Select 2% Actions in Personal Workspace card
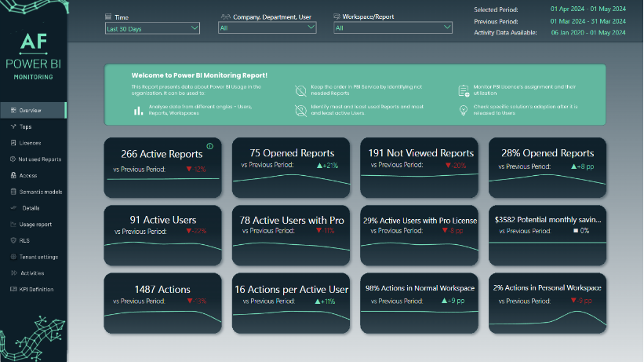 click(x=548, y=303)
